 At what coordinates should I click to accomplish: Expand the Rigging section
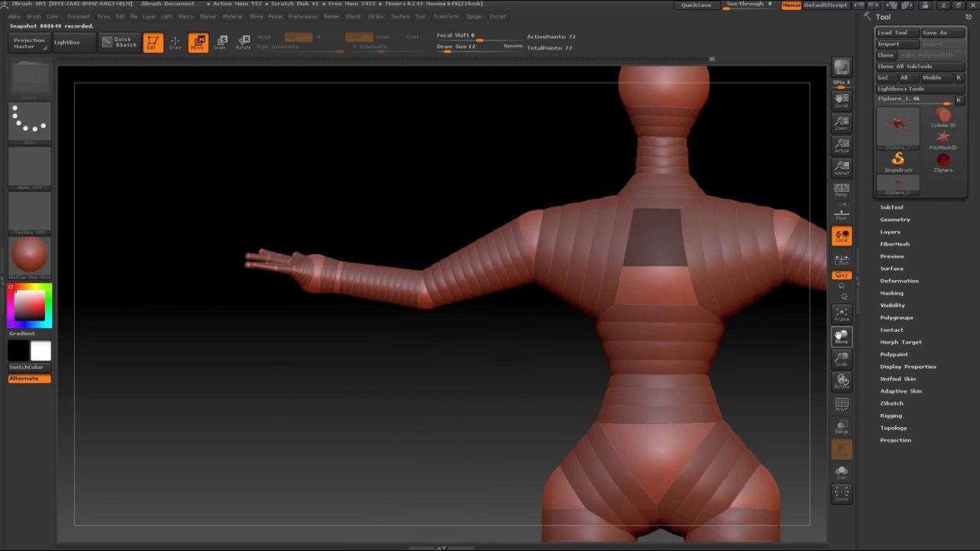tap(890, 416)
